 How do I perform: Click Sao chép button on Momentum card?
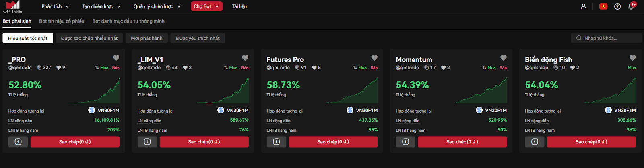[462, 142]
